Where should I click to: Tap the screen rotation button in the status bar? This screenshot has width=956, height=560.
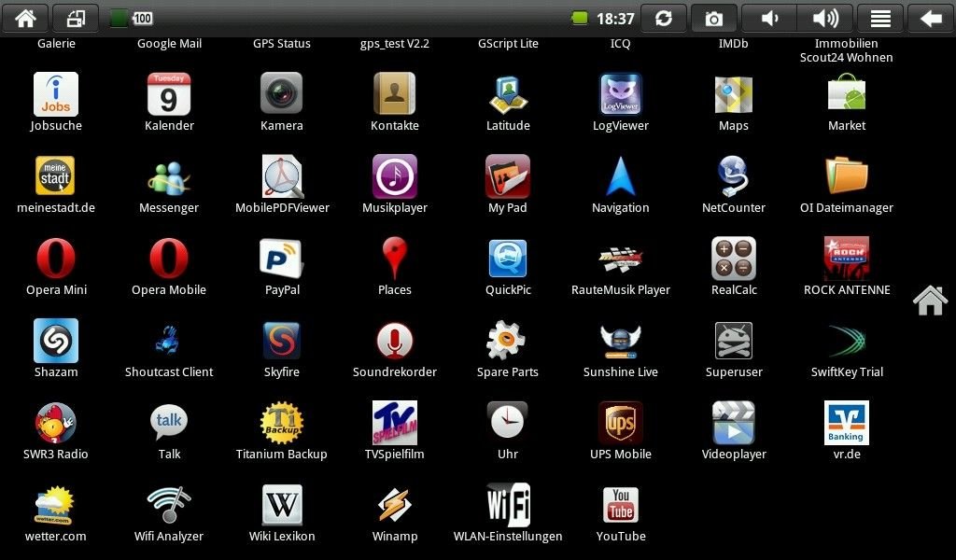[x=77, y=19]
